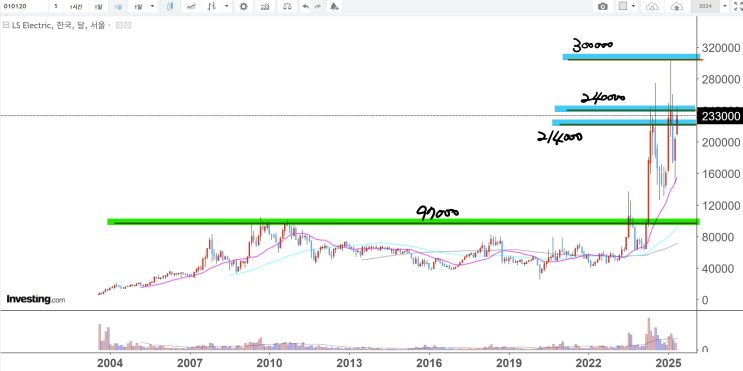The width and height of the screenshot is (743, 371).
Task: Click year 2007 on time axis
Action: pos(190,362)
